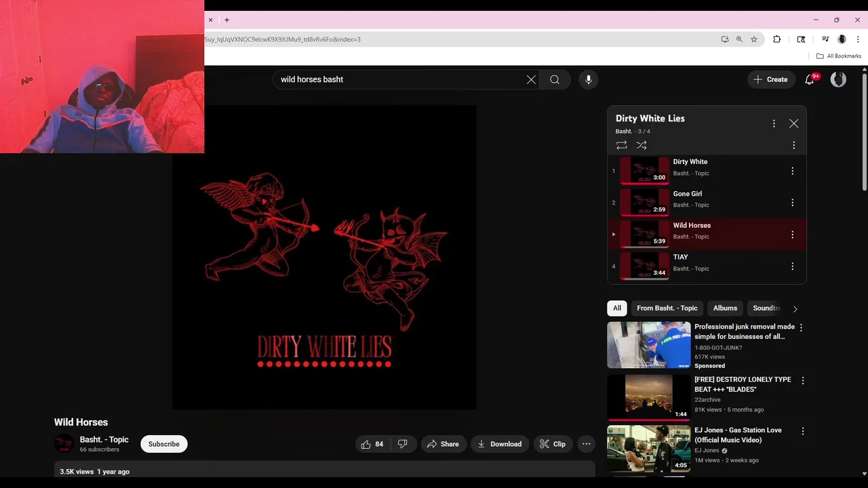Click the 22archive channel name
Screen dimensions: 868x488
point(707,400)
